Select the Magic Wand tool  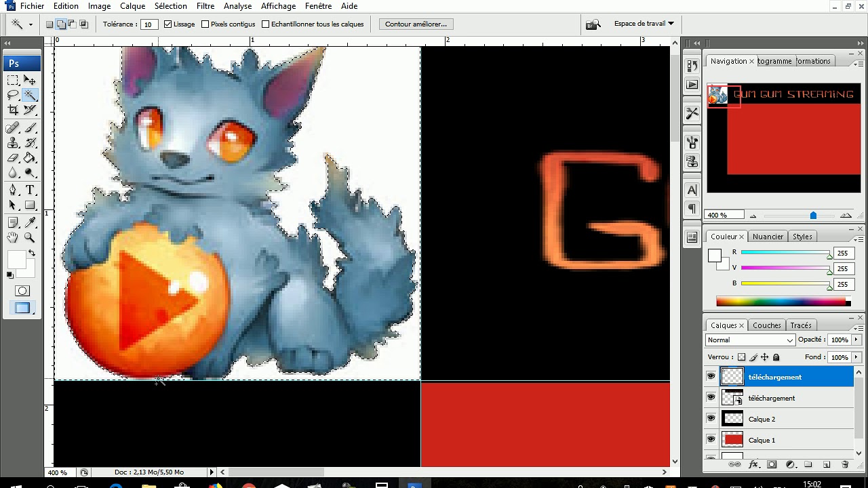pyautogui.click(x=30, y=96)
